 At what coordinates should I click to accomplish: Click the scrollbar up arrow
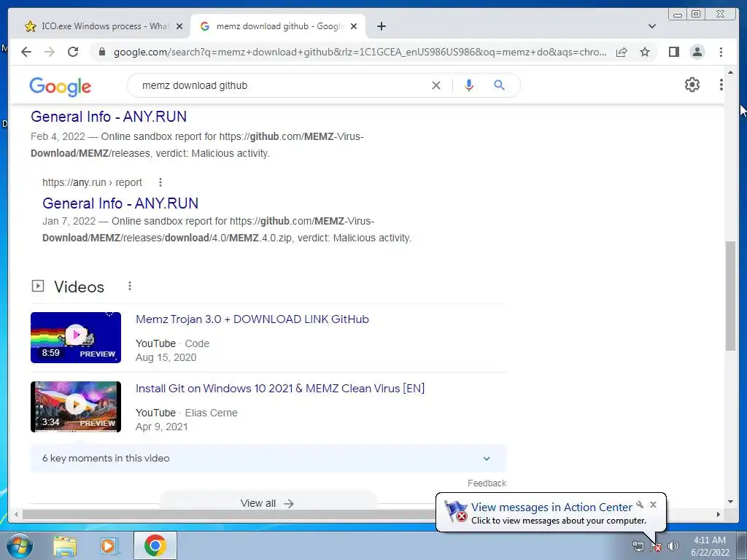[730, 72]
